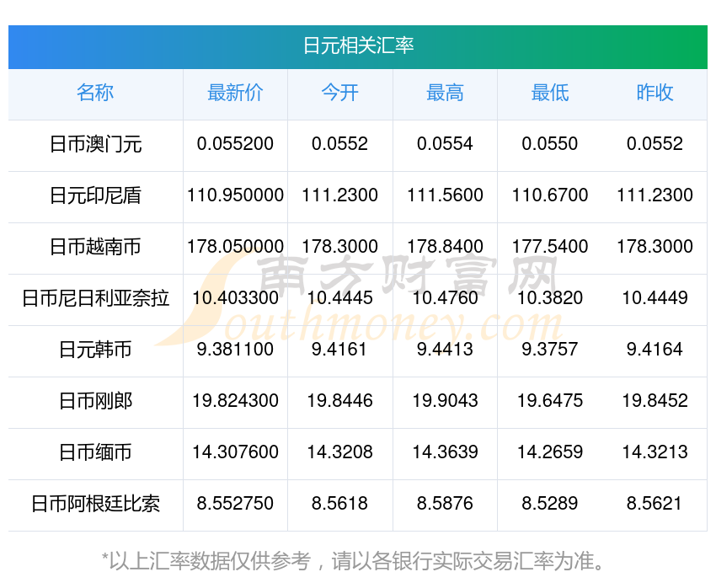This screenshot has height=588, width=716.
Task: Select the 日币阿根廷比索 row name
Action: click(x=95, y=504)
